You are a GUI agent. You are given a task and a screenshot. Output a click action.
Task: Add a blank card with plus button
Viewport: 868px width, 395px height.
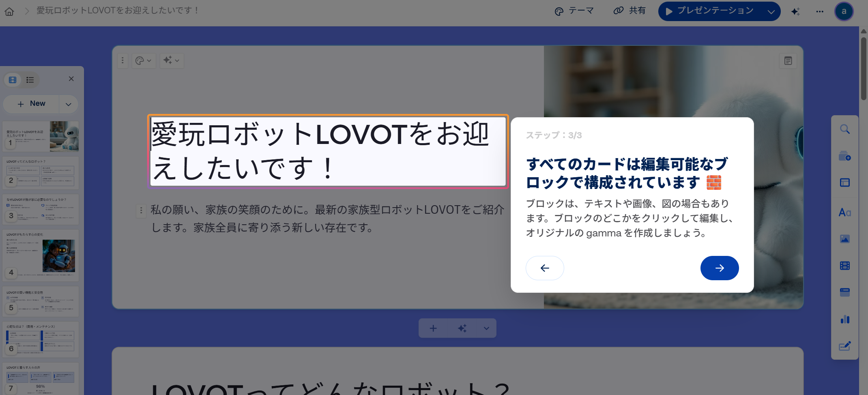433,328
